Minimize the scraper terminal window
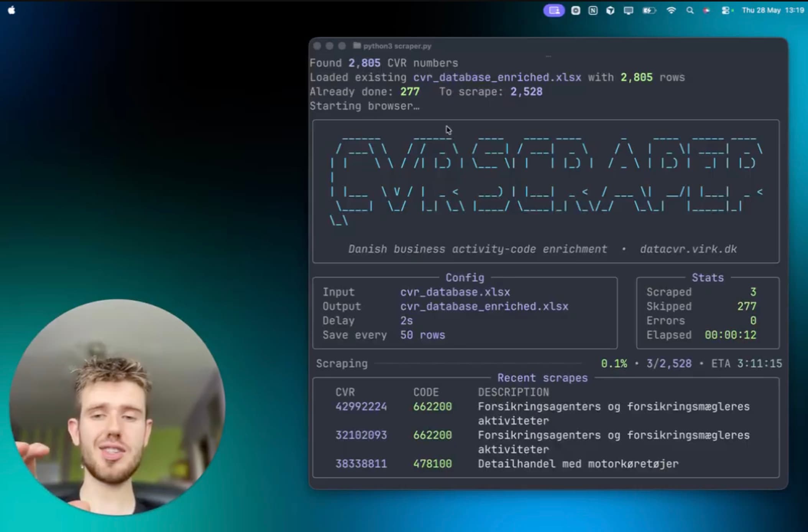808x532 pixels. [x=329, y=46]
